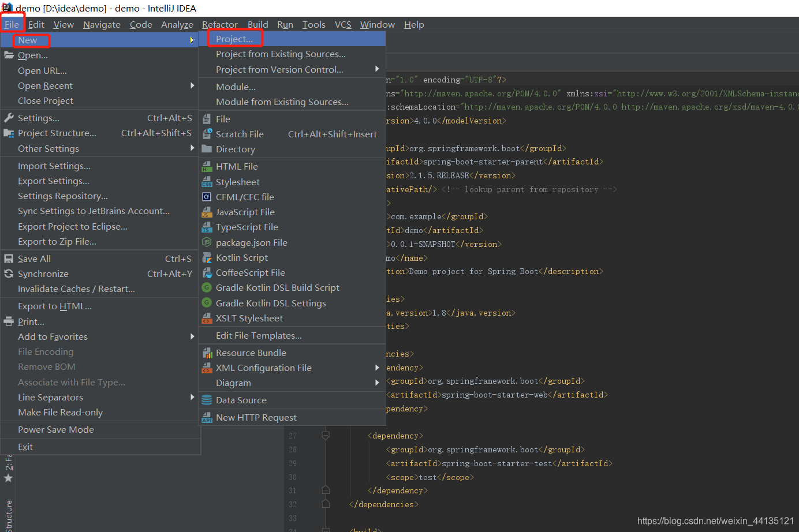
Task: Click the Directory folder icon
Action: 207,149
